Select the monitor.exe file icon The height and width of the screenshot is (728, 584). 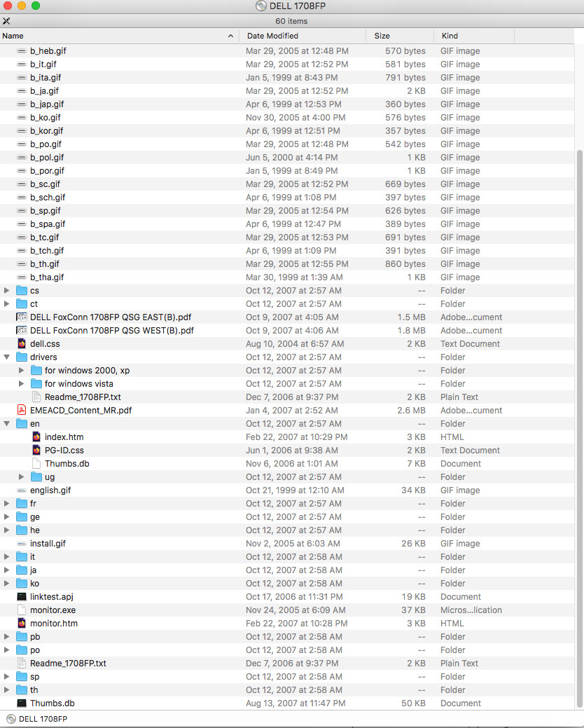tap(21, 610)
